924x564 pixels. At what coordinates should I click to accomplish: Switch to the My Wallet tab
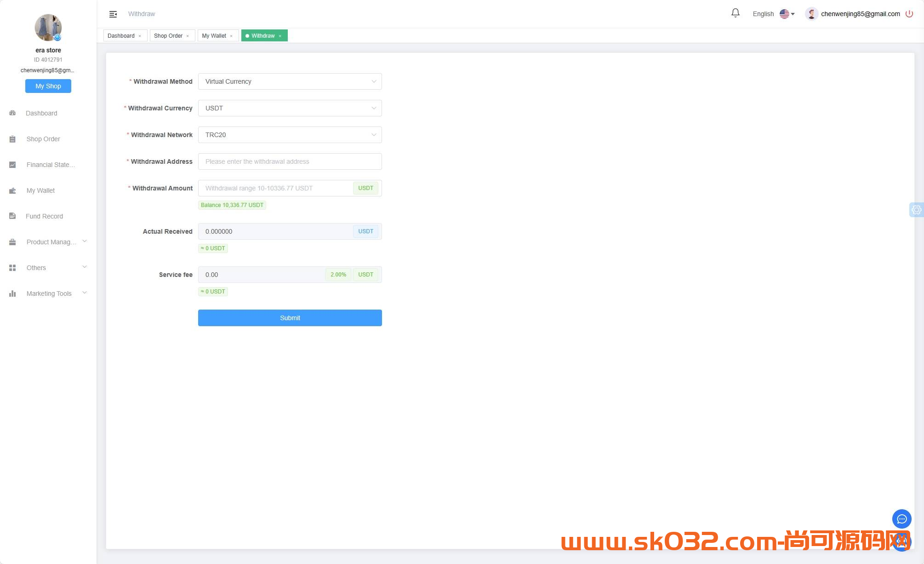pyautogui.click(x=214, y=35)
